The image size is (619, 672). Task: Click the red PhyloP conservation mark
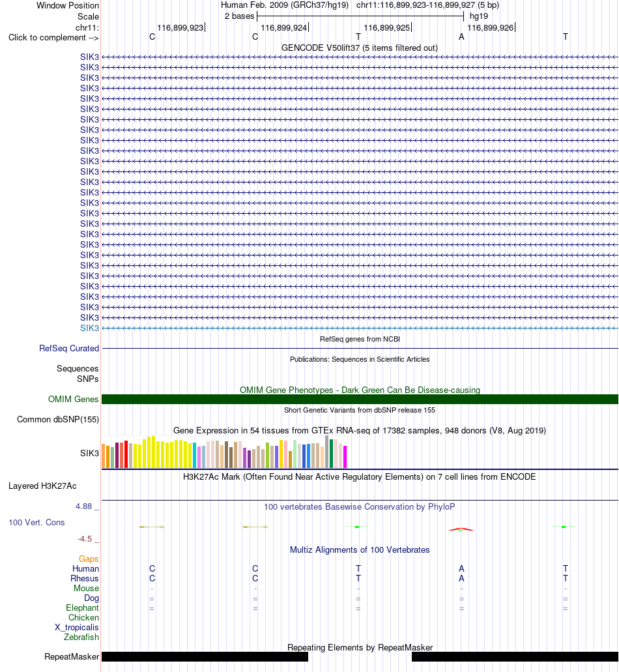(x=461, y=529)
